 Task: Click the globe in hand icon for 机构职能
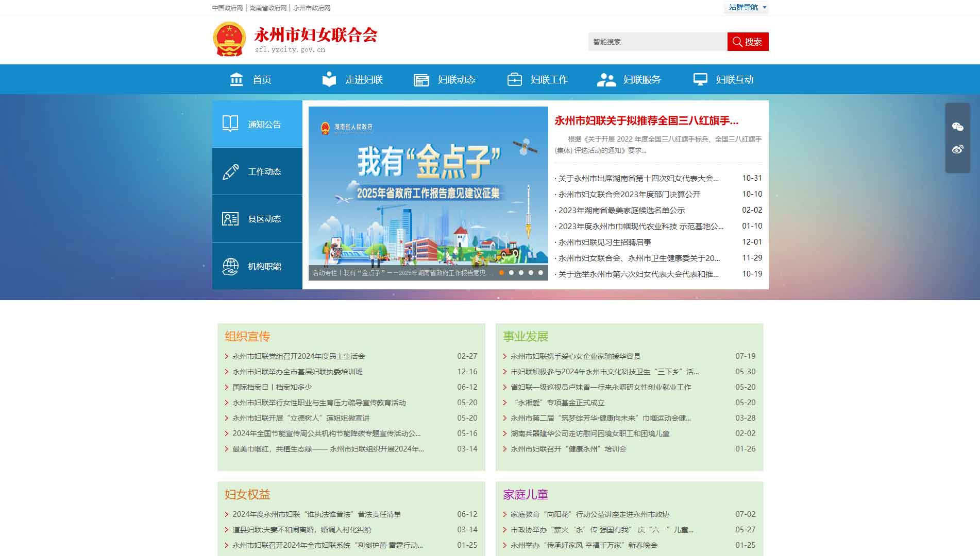click(230, 266)
